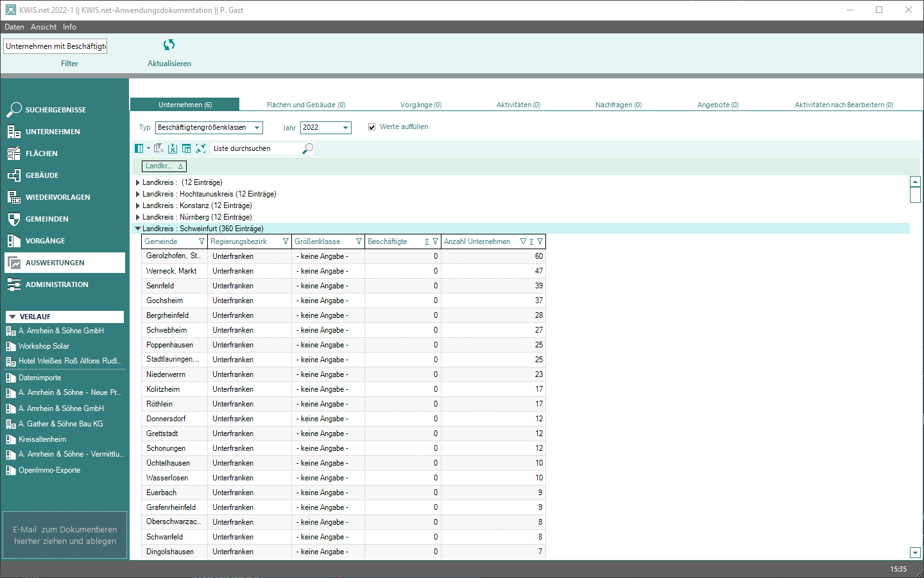Click the Landkr. grouping chip
The height and width of the screenshot is (578, 924).
click(164, 166)
